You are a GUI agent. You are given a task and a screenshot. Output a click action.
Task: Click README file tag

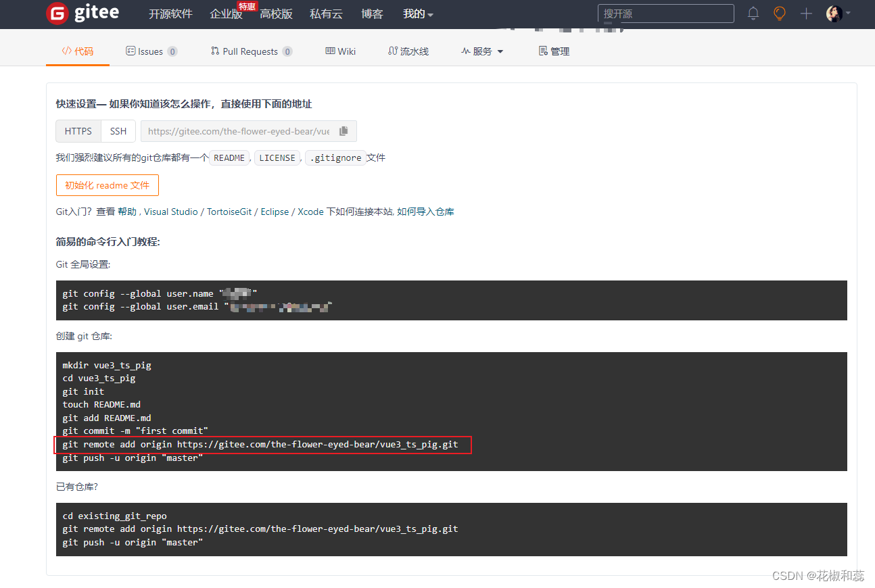[x=229, y=158]
